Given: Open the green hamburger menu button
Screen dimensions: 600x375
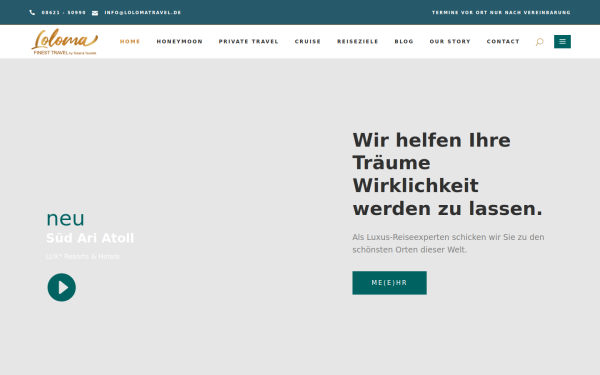Looking at the screenshot, I should point(562,42).
